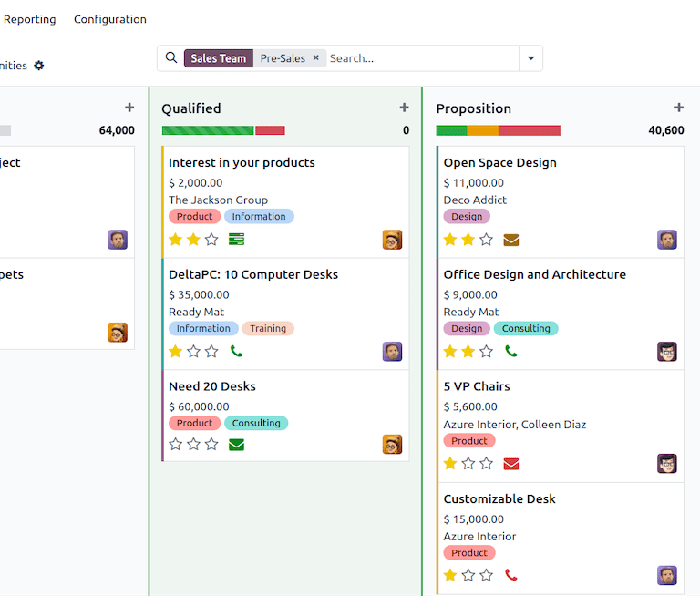
Task: Click the email icon on Open Space Design
Action: coord(511,240)
